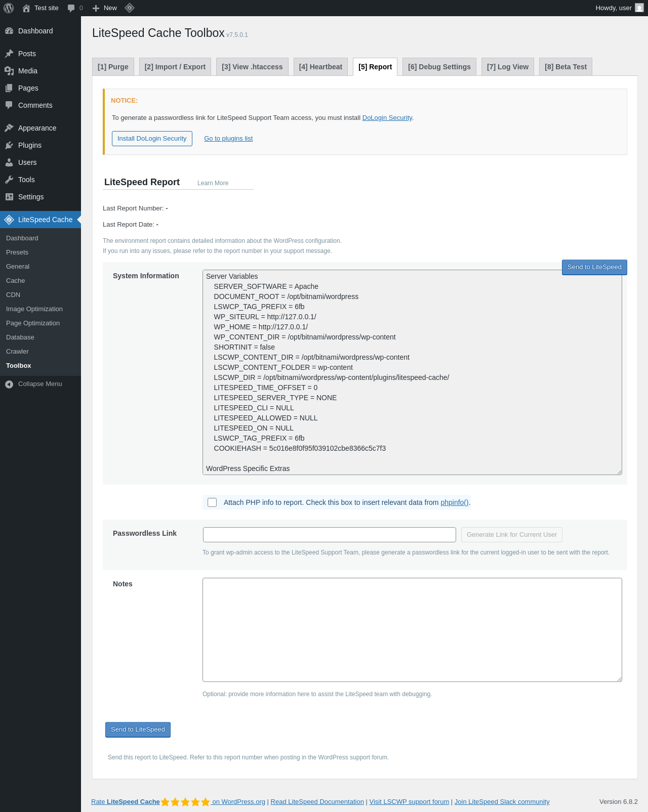Switch to the [7] Log View tab

click(508, 67)
